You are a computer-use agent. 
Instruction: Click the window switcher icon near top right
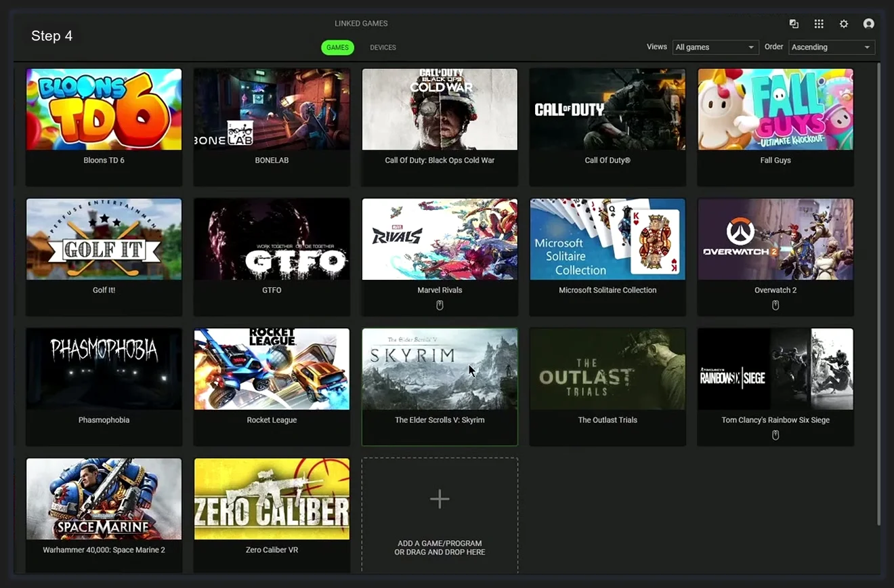pos(794,23)
